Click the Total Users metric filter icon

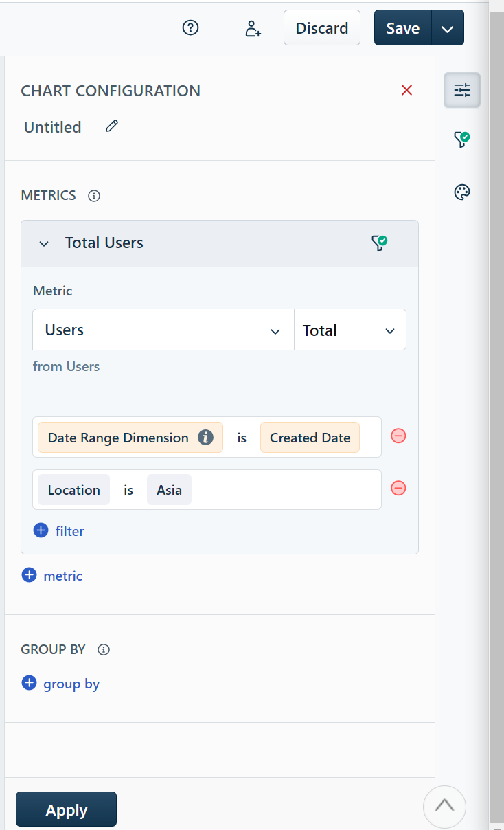(x=379, y=243)
